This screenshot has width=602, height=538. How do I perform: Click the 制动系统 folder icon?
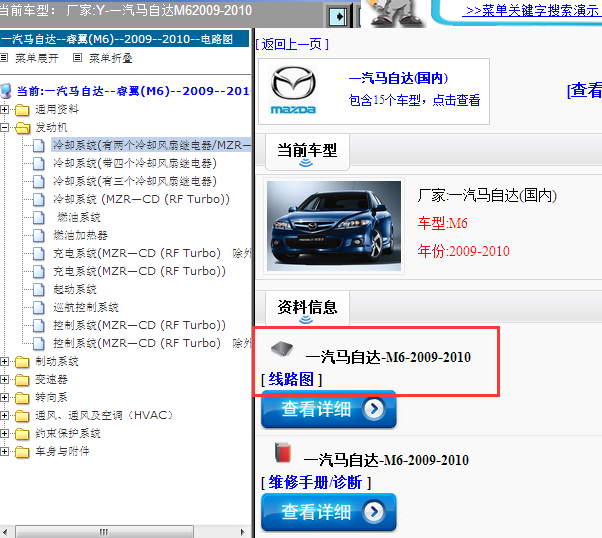tap(22, 362)
